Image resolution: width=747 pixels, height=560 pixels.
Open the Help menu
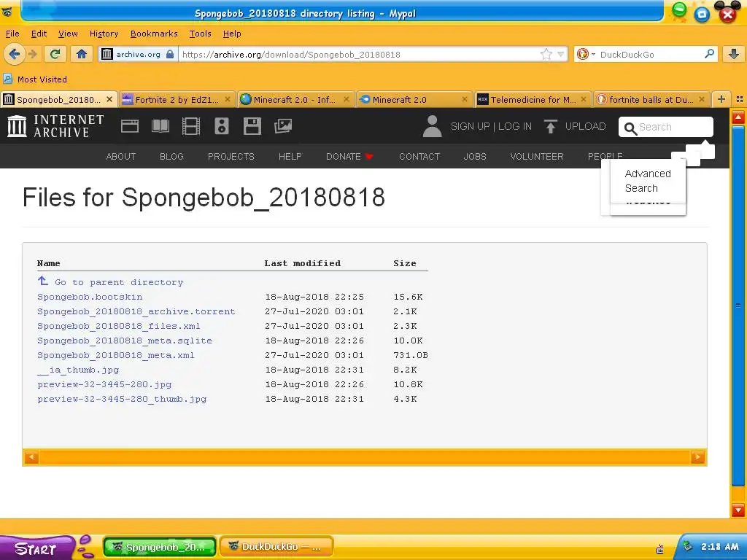[232, 34]
